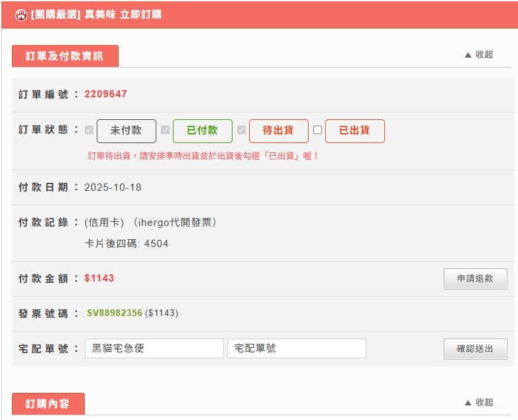Click the 申請退款 refund button
The width and height of the screenshot is (518, 420).
(475, 279)
